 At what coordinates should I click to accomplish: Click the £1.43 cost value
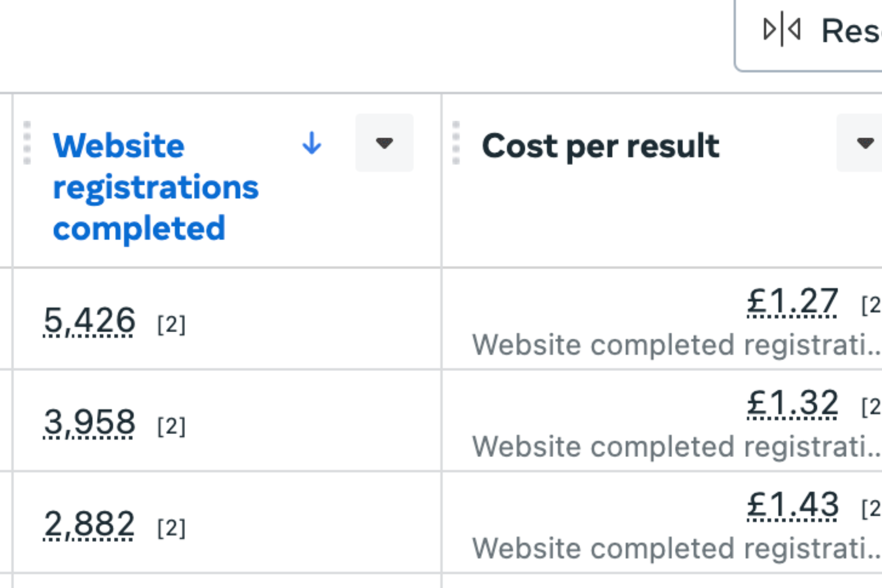[792, 505]
